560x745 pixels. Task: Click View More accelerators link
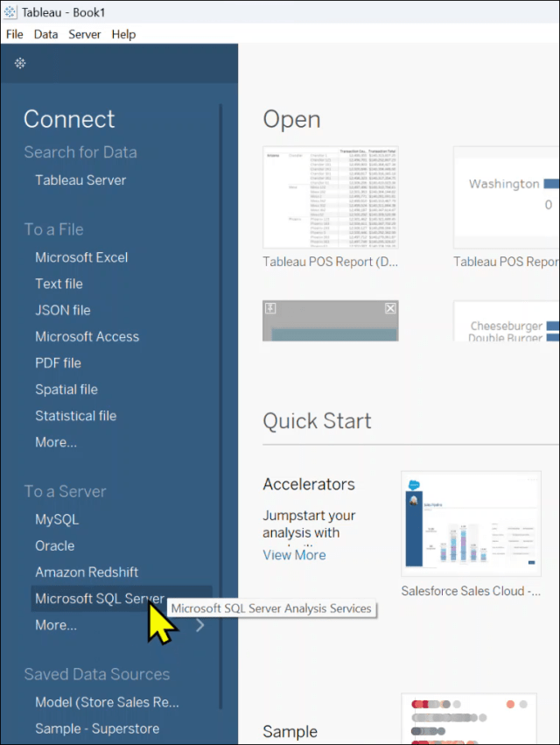pyautogui.click(x=295, y=555)
